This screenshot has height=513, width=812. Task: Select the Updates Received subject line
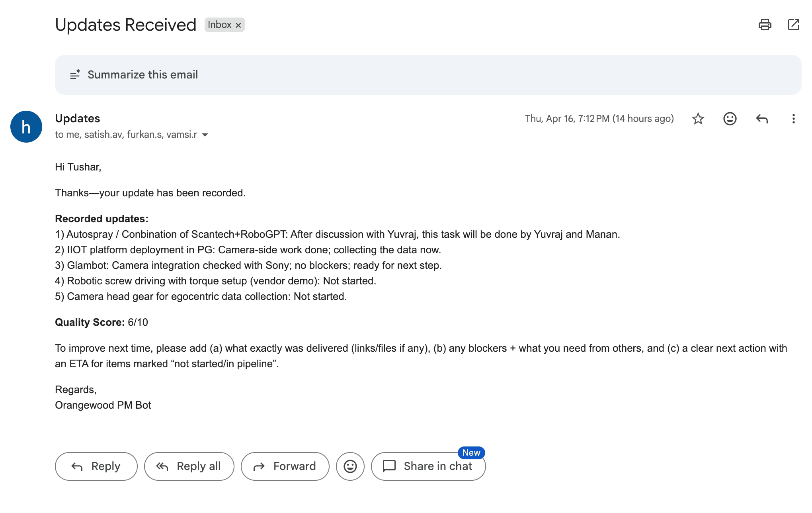click(125, 25)
